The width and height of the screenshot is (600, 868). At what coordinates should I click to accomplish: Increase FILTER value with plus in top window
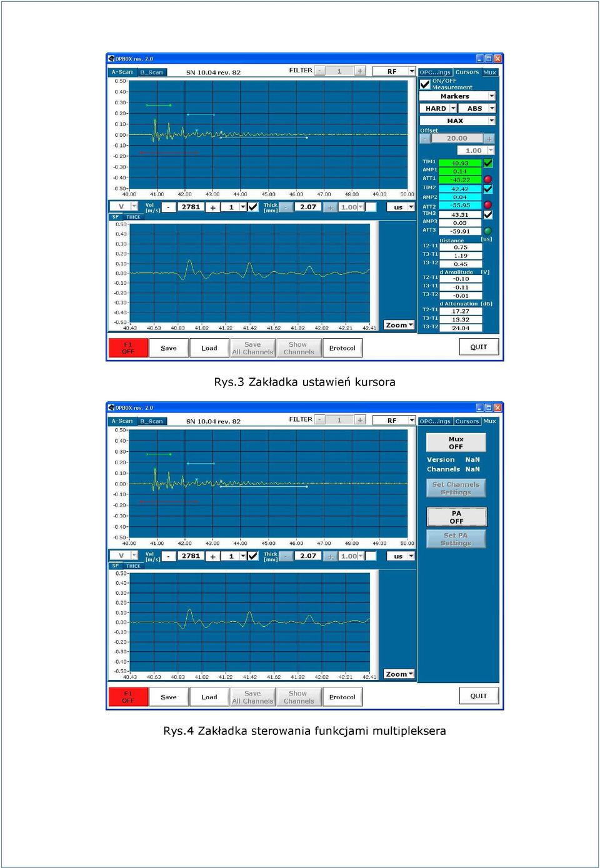360,71
